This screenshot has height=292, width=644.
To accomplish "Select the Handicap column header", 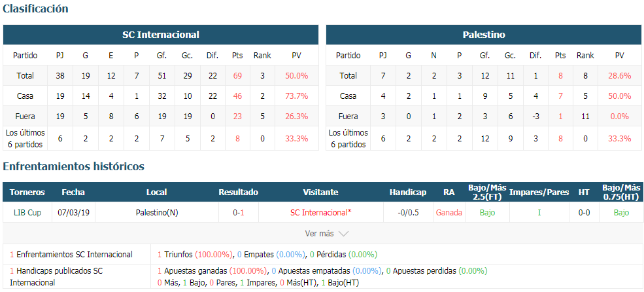I will [x=408, y=192].
